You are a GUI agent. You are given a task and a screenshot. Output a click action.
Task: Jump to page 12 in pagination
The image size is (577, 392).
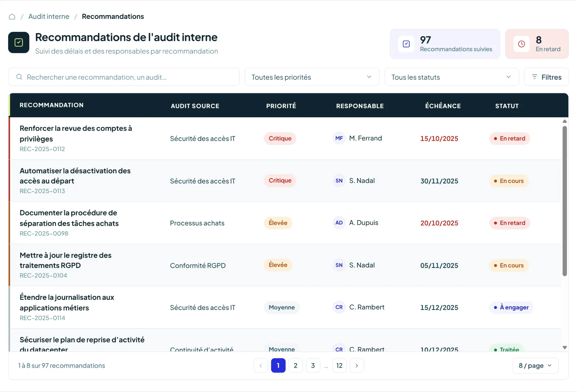[x=339, y=366]
